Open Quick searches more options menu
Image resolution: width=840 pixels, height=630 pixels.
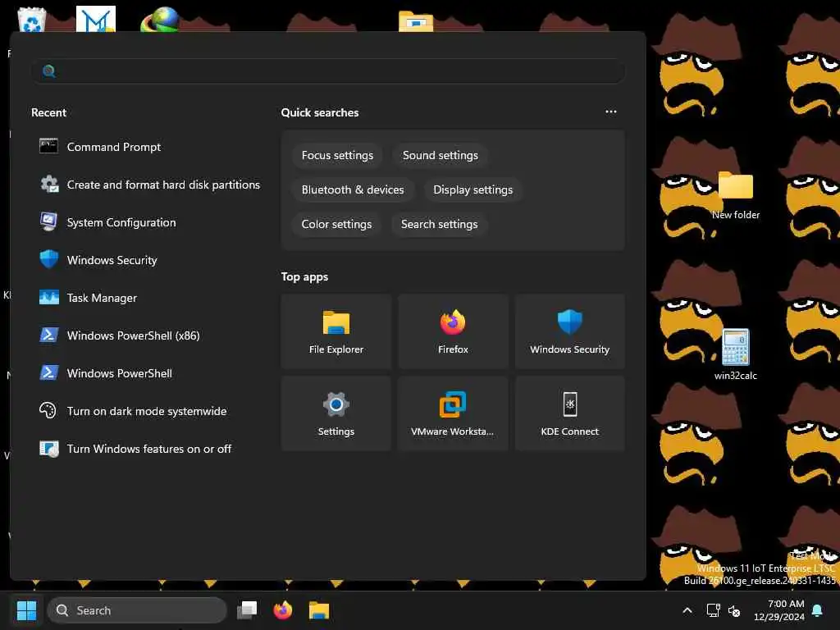pyautogui.click(x=610, y=112)
